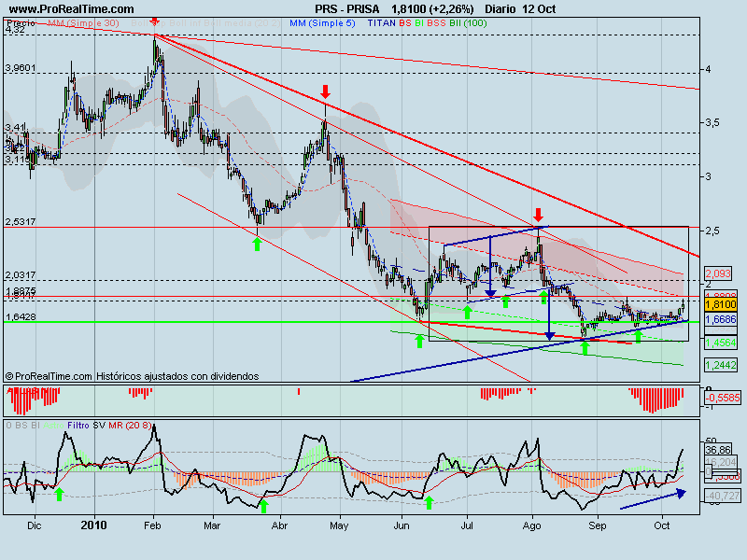Image resolution: width=747 pixels, height=560 pixels.
Task: Click the -0,5585 histogram value box
Action: click(723, 399)
